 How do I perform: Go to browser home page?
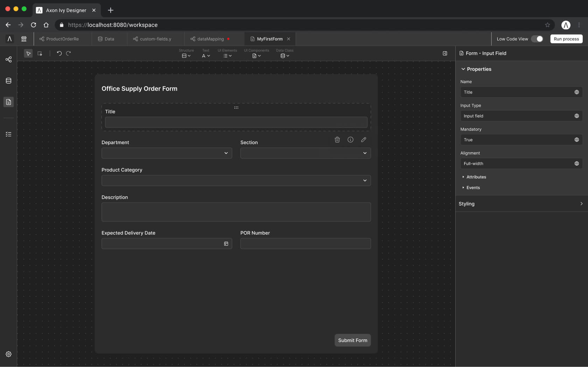click(46, 25)
